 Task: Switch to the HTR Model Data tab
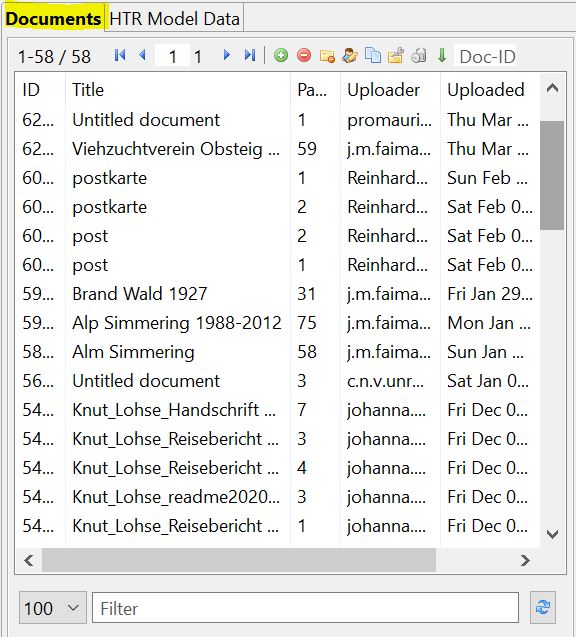pyautogui.click(x=174, y=19)
